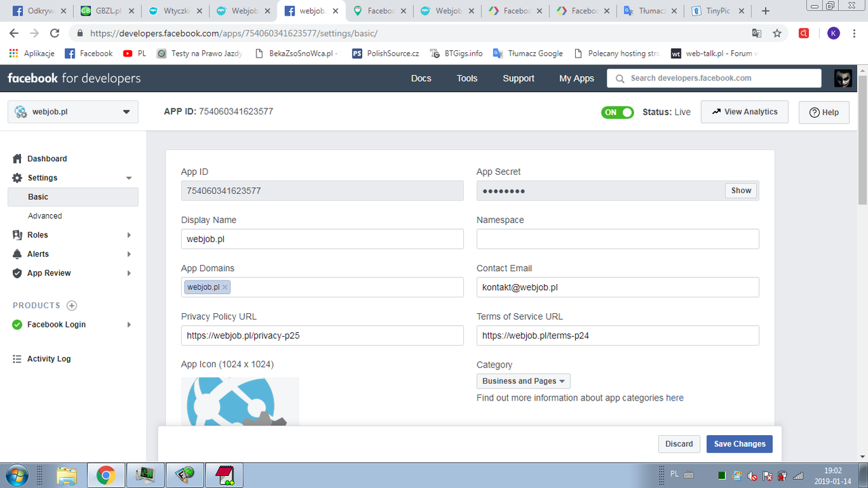Open the Chrome profile K avatar
Screen dimensions: 868x488
pos(833,33)
